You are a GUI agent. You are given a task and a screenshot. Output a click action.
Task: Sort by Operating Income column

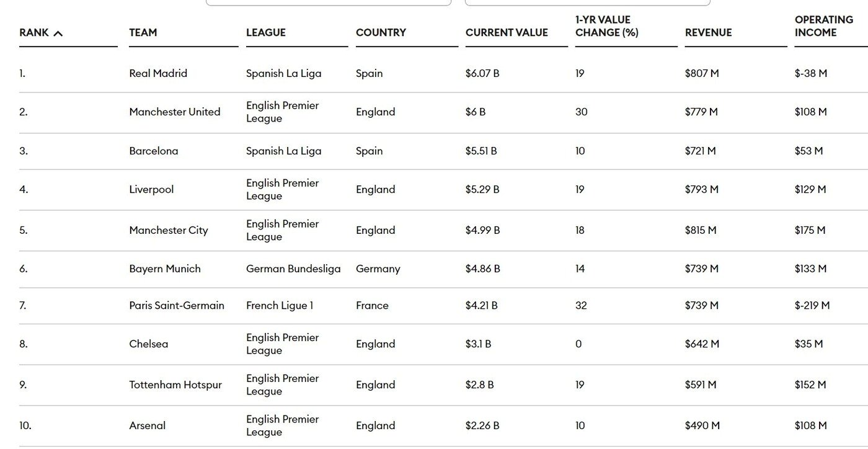pyautogui.click(x=823, y=26)
